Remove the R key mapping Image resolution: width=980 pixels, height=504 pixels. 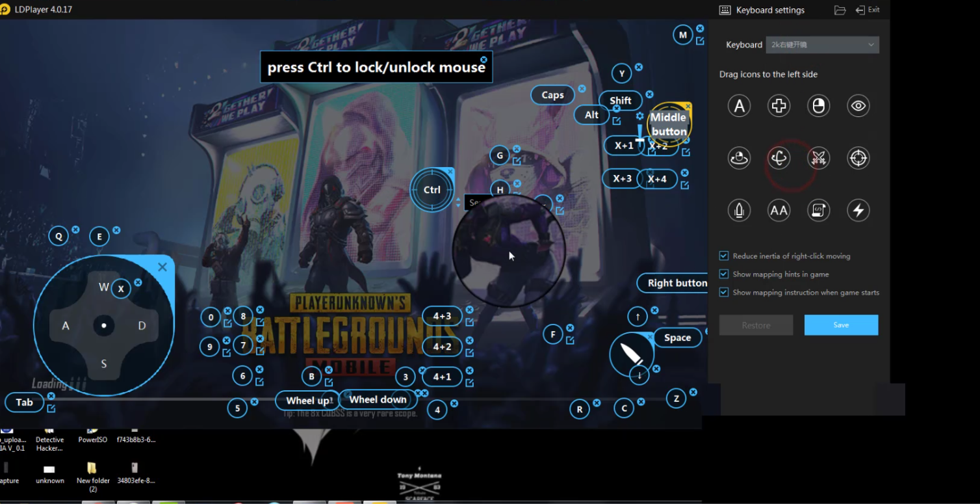[597, 403]
